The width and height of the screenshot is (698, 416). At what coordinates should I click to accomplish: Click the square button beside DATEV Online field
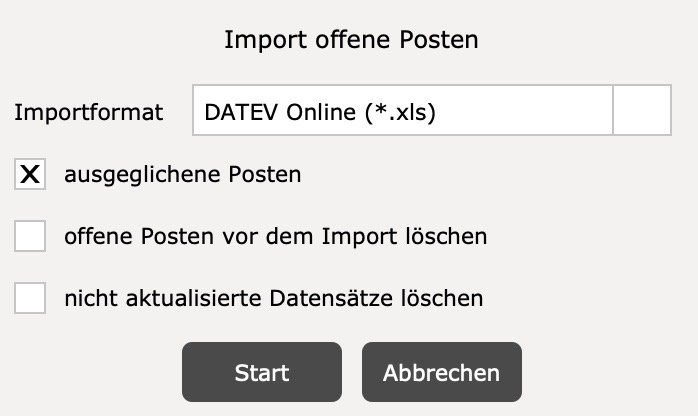pyautogui.click(x=641, y=112)
